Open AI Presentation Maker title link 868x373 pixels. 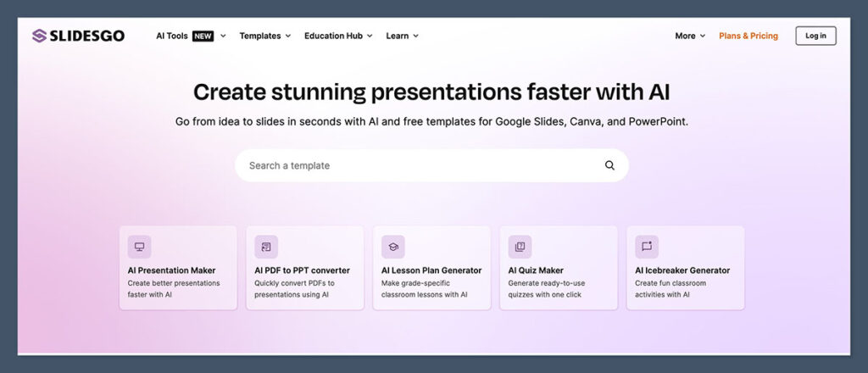pos(171,270)
